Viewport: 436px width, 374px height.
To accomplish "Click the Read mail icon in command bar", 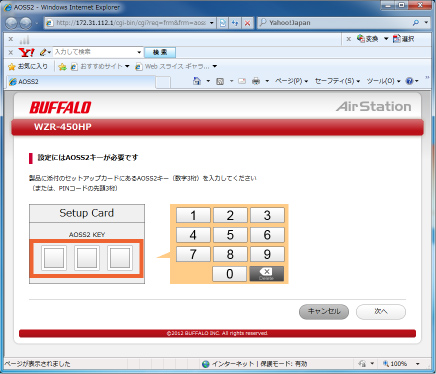I will click(242, 81).
